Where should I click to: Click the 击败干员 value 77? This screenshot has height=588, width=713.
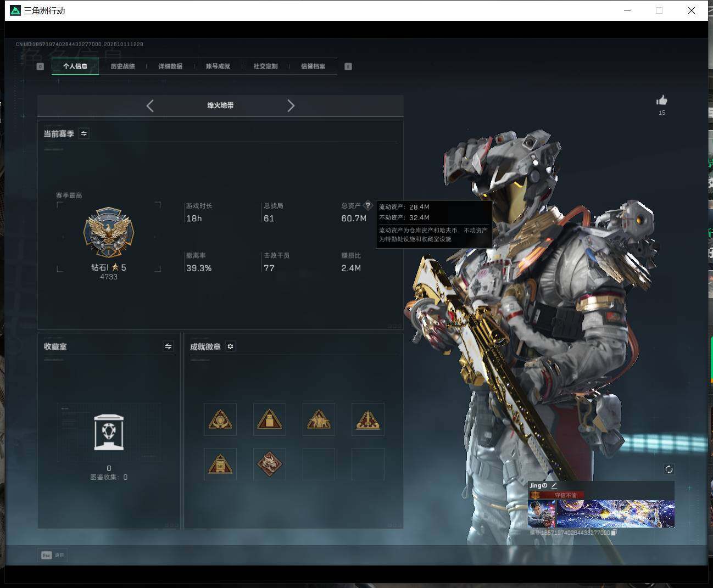269,268
